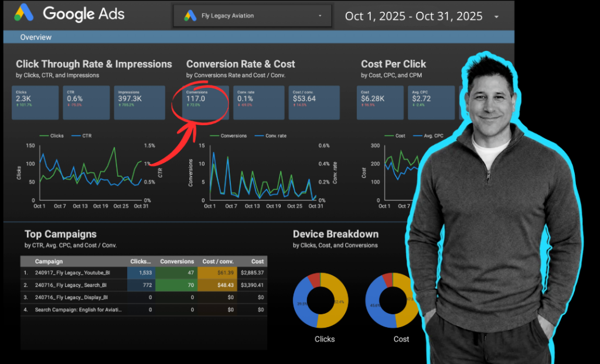The image size is (600, 364).
Task: Sort table by the last Cost column header
Action: 258,262
